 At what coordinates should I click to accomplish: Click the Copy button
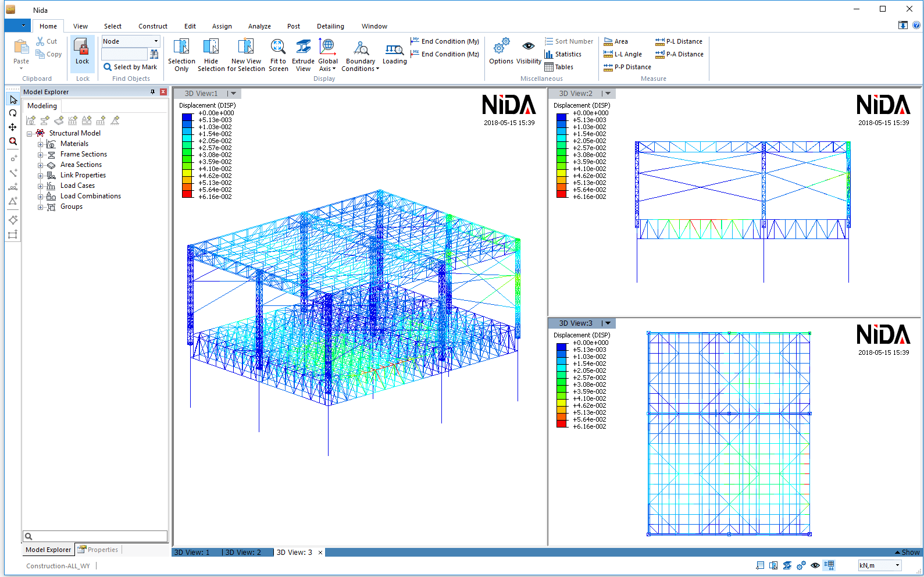[x=49, y=54]
